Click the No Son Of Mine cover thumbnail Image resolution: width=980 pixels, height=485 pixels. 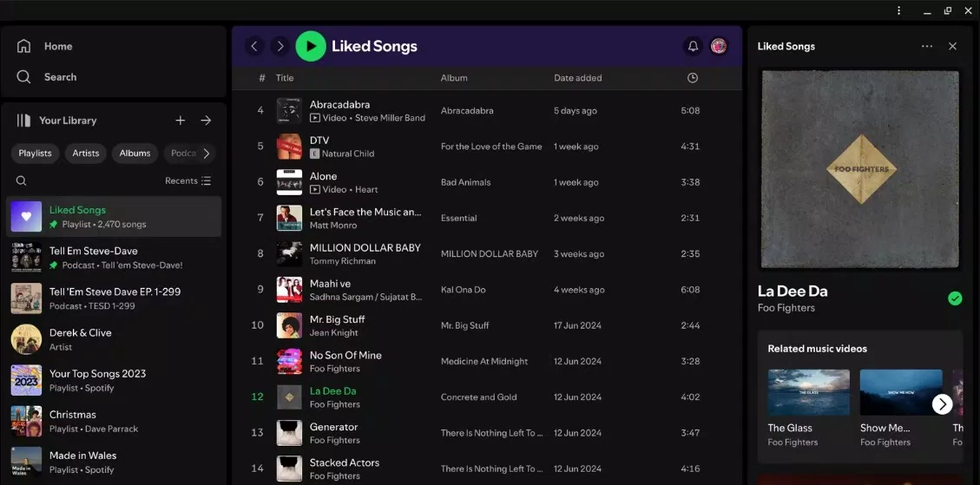coord(289,362)
